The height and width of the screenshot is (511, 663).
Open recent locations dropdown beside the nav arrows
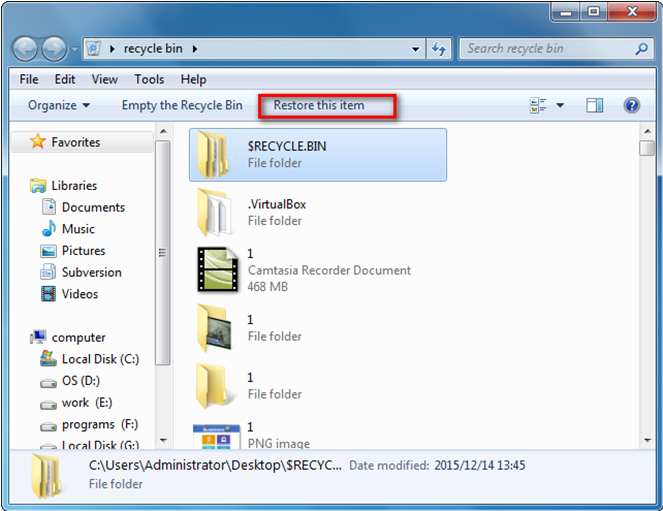(74, 49)
